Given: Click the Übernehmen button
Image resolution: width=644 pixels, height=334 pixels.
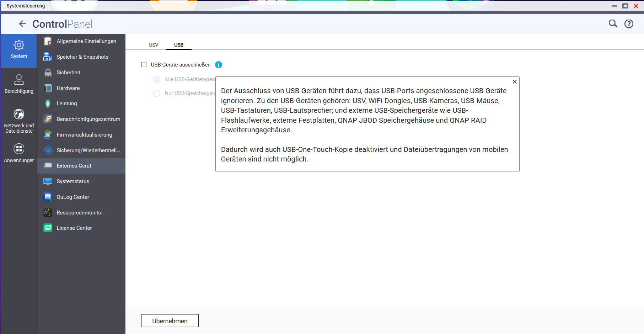Looking at the screenshot, I should tap(170, 321).
